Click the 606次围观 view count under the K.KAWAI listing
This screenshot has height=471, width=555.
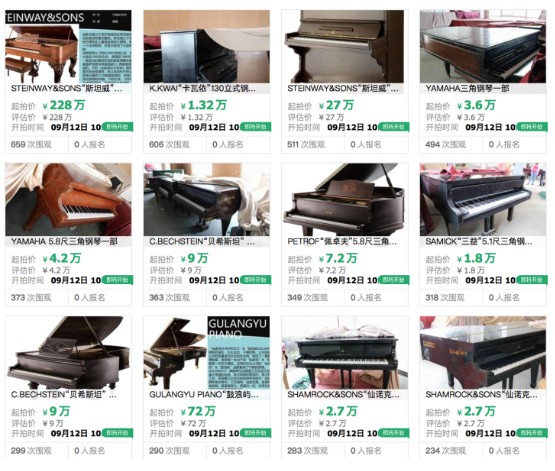pos(169,144)
